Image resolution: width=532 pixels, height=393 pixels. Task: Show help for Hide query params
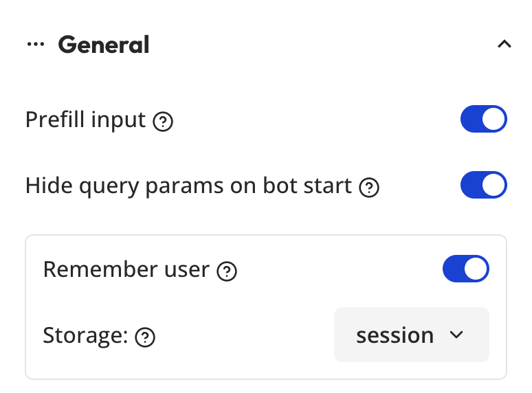(x=370, y=188)
